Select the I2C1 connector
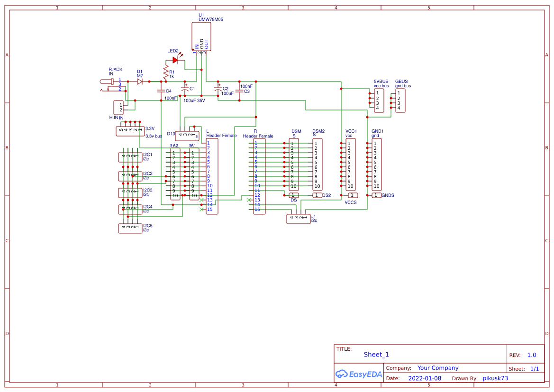 [x=130, y=157]
